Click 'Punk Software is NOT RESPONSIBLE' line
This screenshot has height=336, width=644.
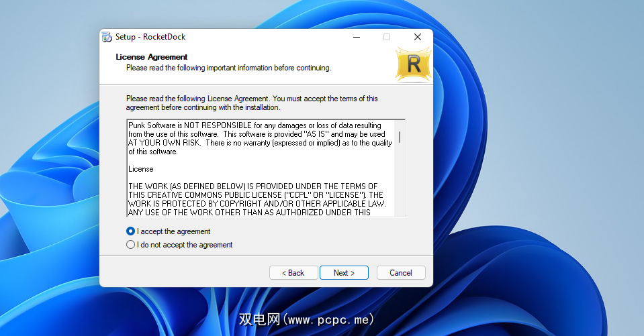coord(255,125)
